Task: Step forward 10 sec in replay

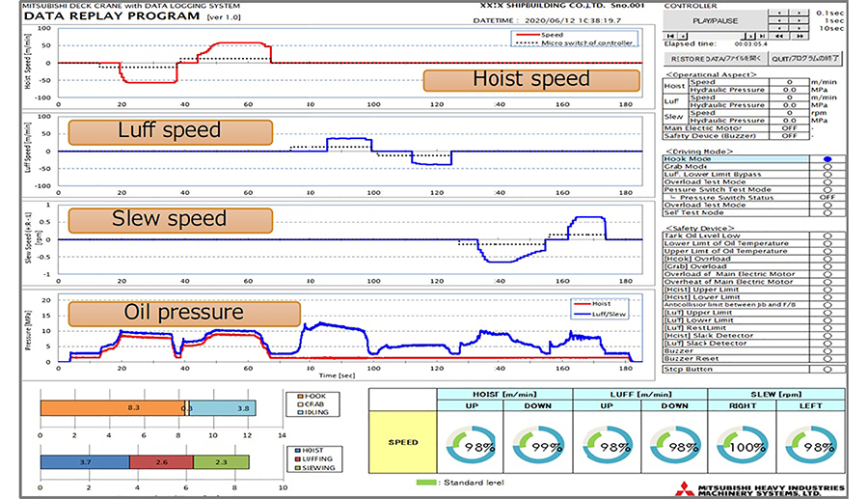Action: (x=799, y=28)
